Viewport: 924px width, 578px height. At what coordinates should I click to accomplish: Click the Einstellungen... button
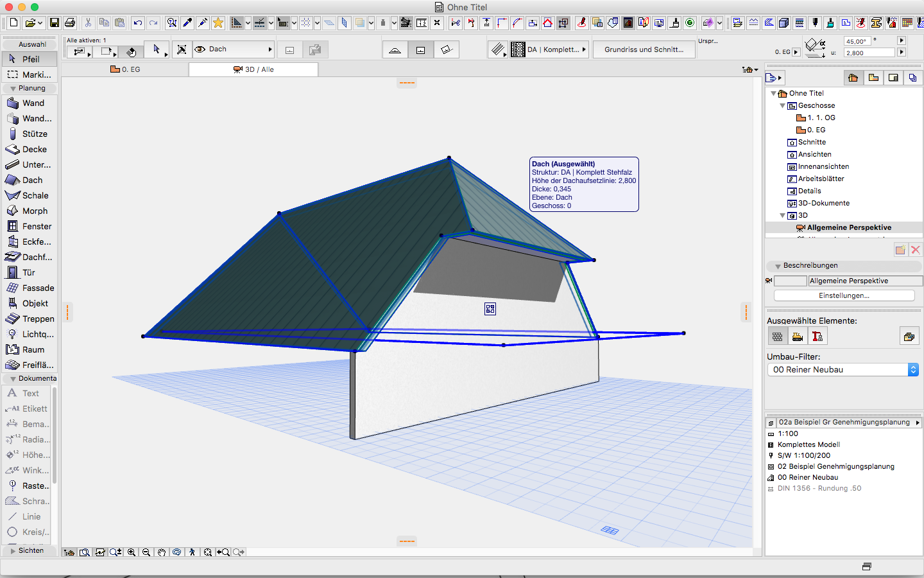844,295
